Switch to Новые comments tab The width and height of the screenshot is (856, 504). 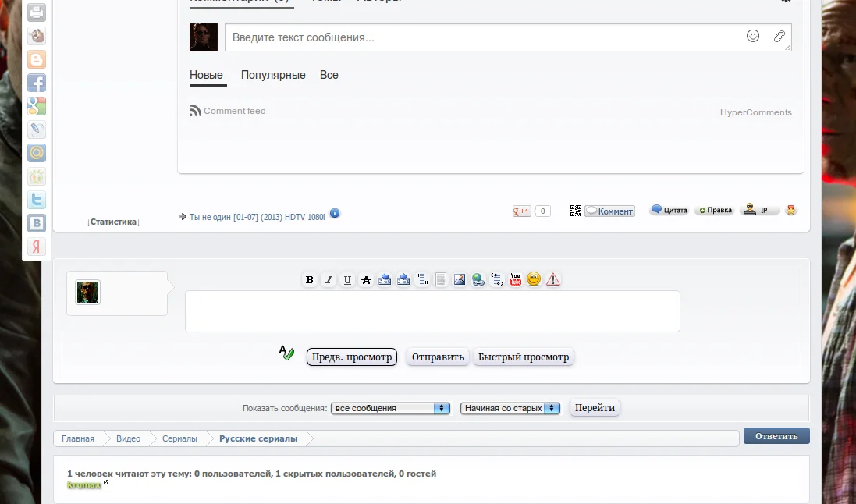pyautogui.click(x=206, y=75)
